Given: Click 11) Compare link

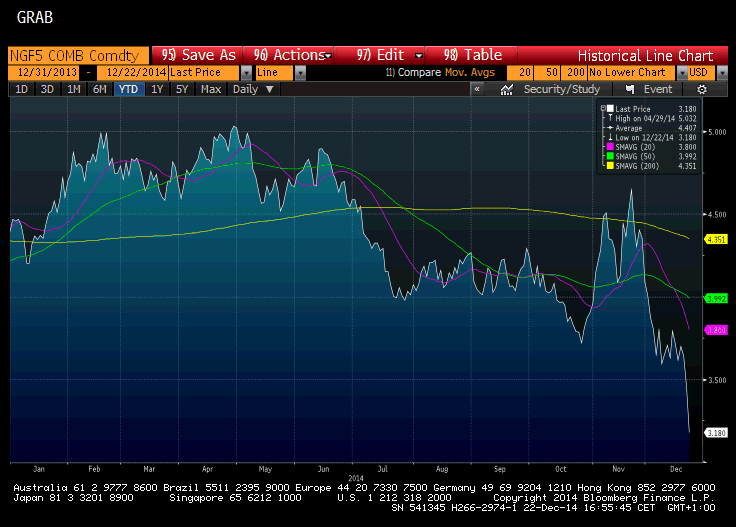Looking at the screenshot, I should [x=413, y=73].
